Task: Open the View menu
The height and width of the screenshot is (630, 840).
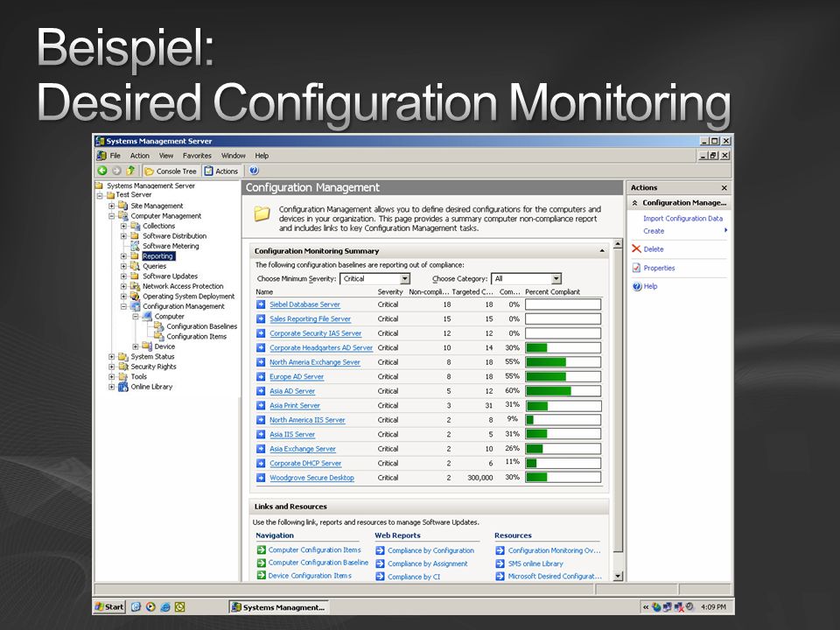Action: point(166,156)
